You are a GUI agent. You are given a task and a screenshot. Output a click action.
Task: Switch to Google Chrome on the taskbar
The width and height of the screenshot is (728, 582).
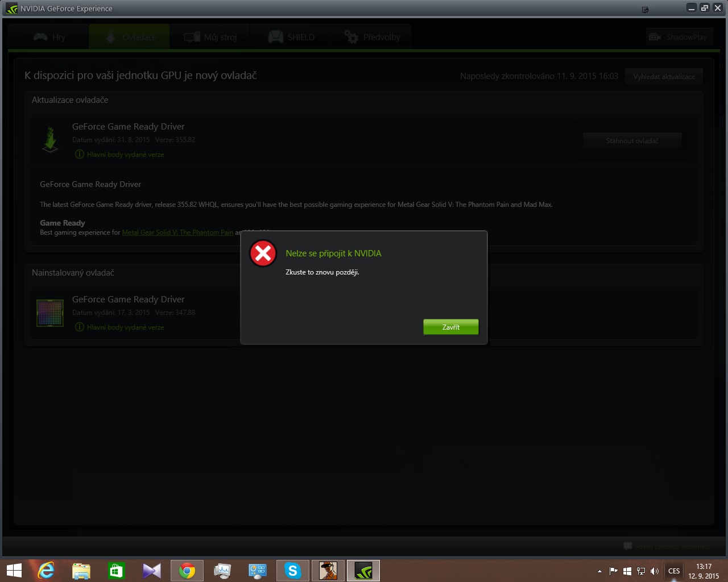(x=187, y=571)
